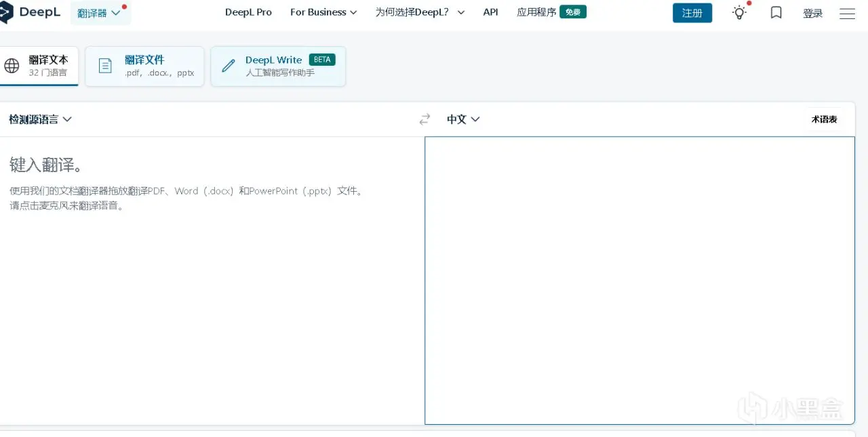
Task: Open the saved translations bookmark icon
Action: (776, 12)
